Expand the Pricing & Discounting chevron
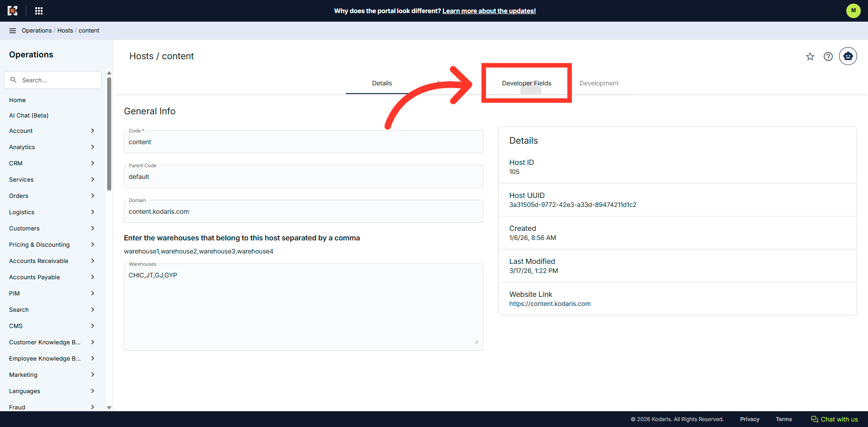The image size is (868, 427). (x=92, y=244)
